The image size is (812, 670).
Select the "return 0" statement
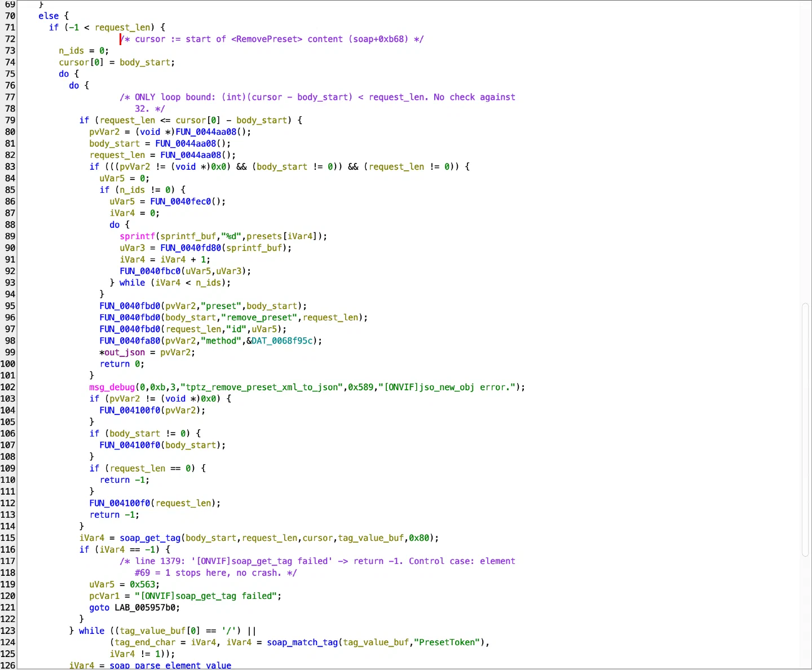point(122,364)
